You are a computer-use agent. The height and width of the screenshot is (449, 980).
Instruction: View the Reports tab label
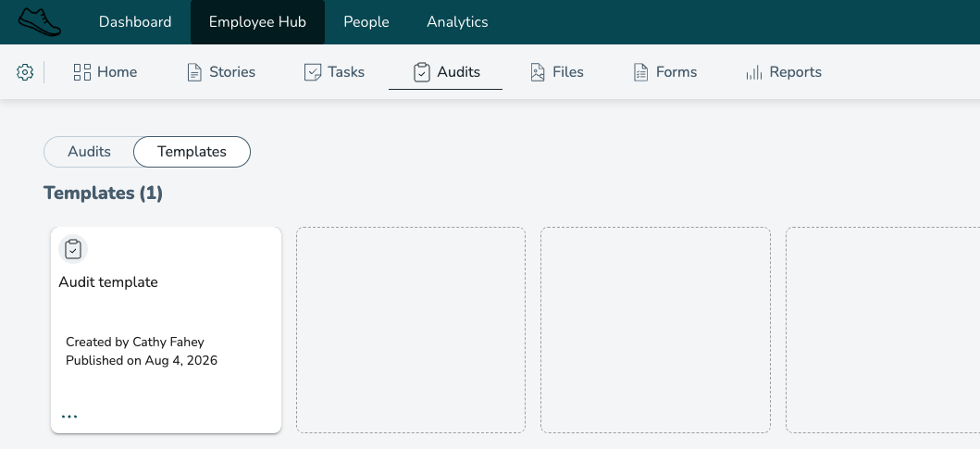tap(796, 72)
